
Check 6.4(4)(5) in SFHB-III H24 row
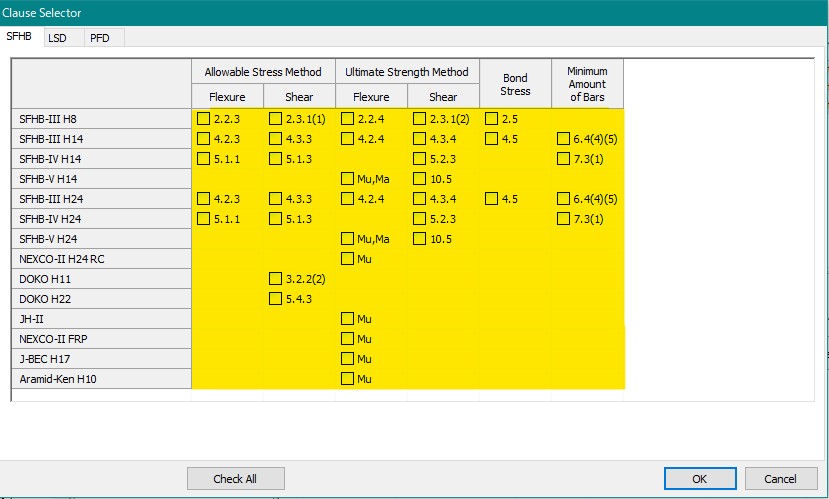coord(564,199)
